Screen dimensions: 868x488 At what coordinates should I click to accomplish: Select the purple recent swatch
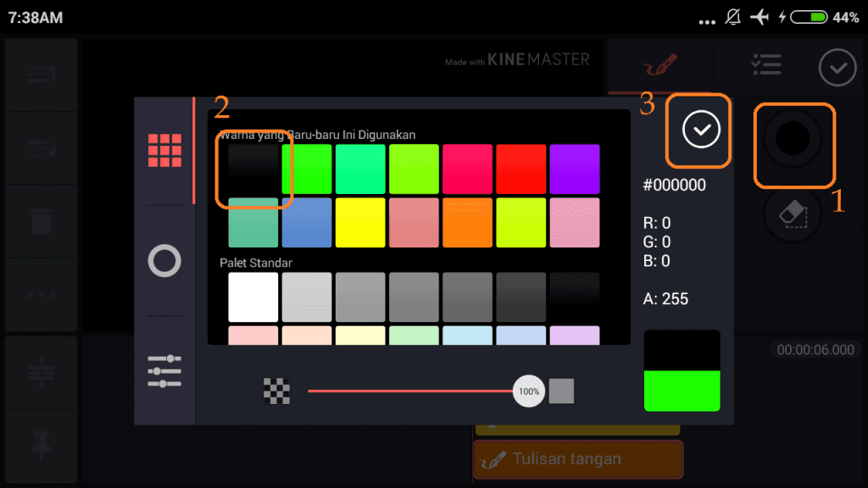point(575,169)
